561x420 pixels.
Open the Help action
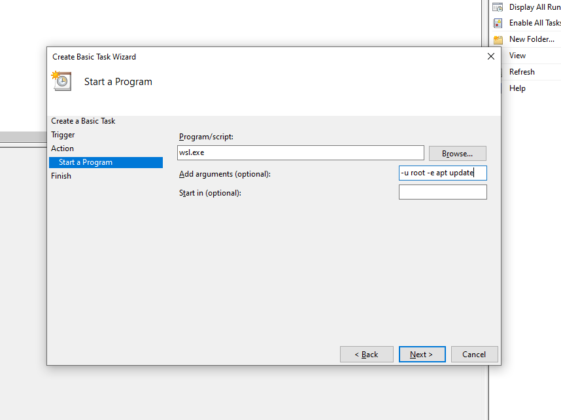(x=517, y=88)
